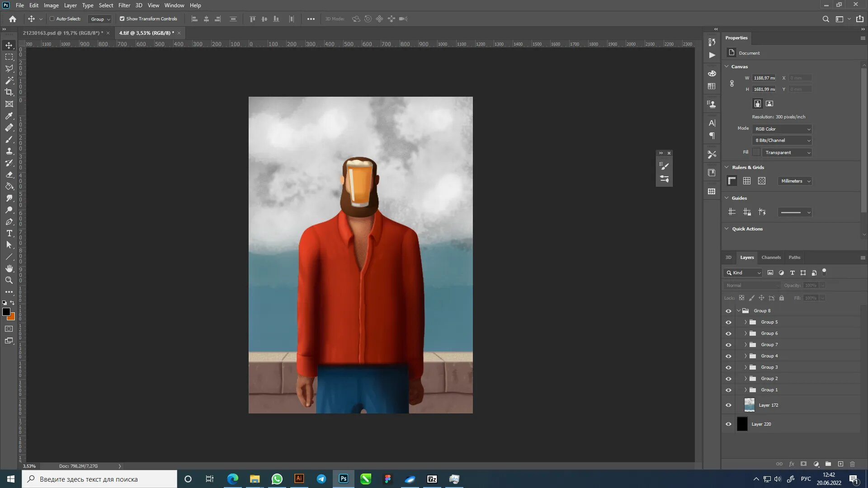This screenshot has width=868, height=488.
Task: Select the Healing Brush tool
Action: tap(9, 127)
